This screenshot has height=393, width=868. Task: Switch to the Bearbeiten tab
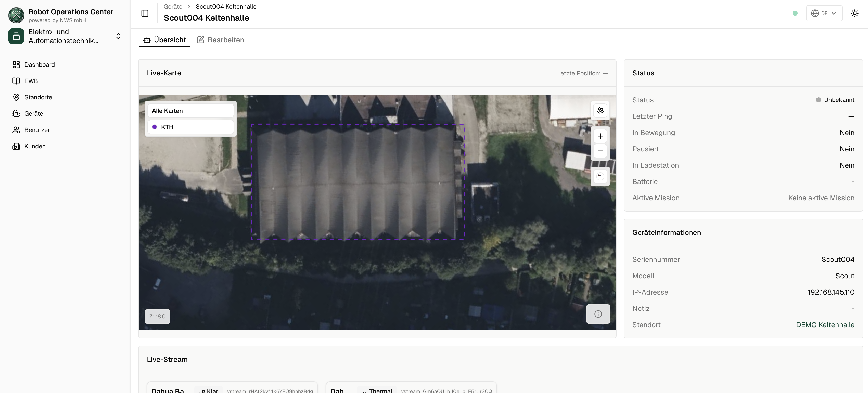pyautogui.click(x=220, y=40)
